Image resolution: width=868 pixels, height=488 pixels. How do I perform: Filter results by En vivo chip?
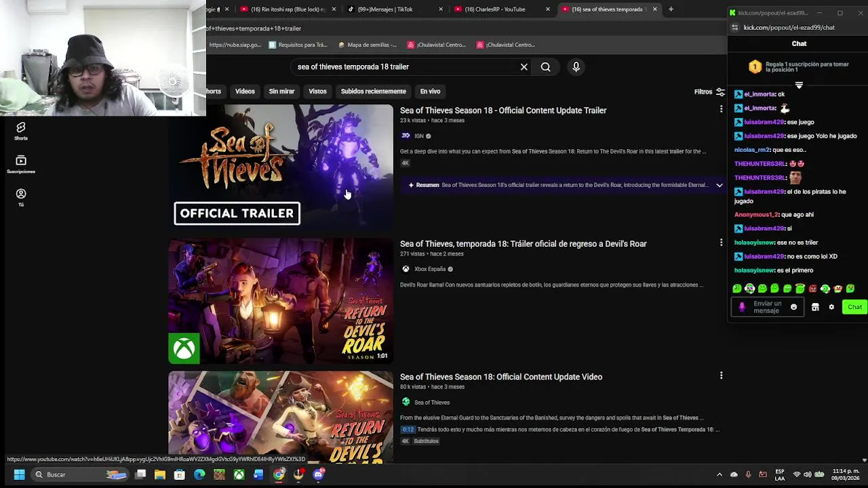pyautogui.click(x=430, y=91)
